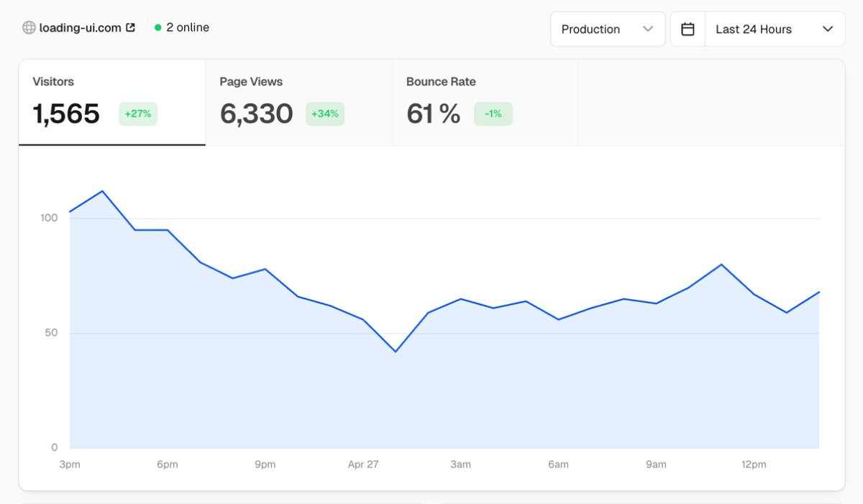
Task: Click the globe icon beside loading-ui.com
Action: coord(29,27)
